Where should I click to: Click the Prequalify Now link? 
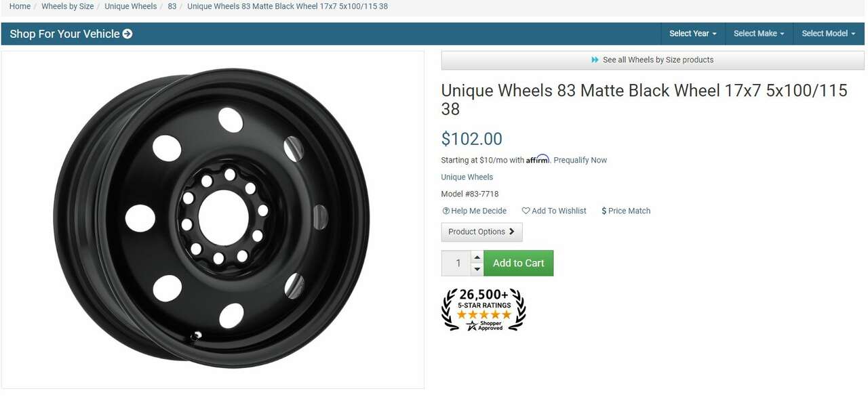tap(580, 161)
